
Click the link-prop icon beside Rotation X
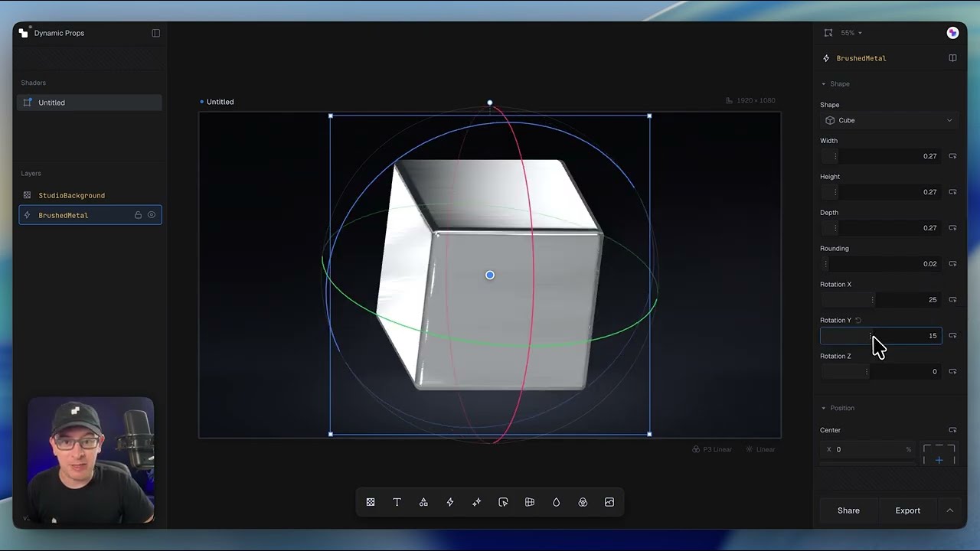953,300
